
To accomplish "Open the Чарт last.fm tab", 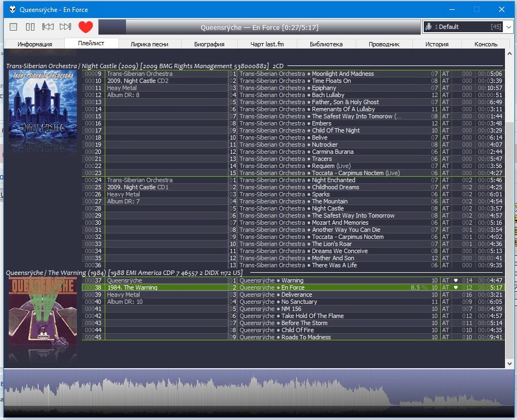I will [x=268, y=44].
